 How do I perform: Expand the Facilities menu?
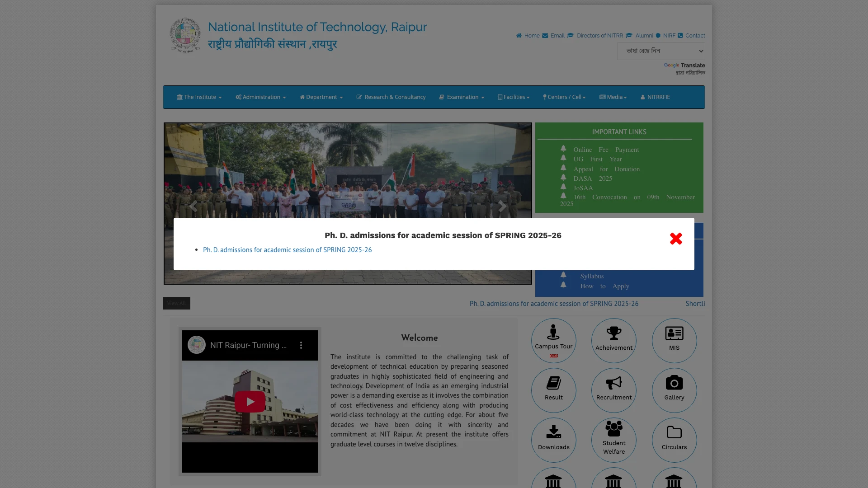(514, 97)
